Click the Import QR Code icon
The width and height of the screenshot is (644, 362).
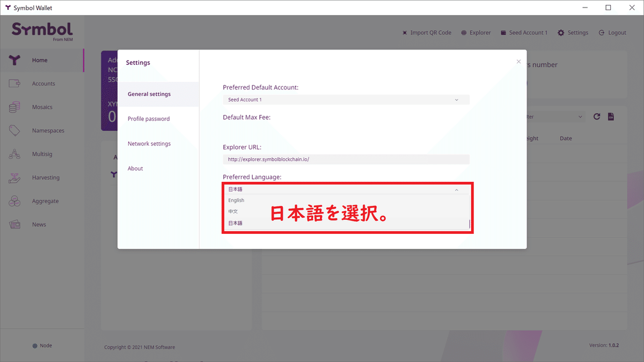405,33
